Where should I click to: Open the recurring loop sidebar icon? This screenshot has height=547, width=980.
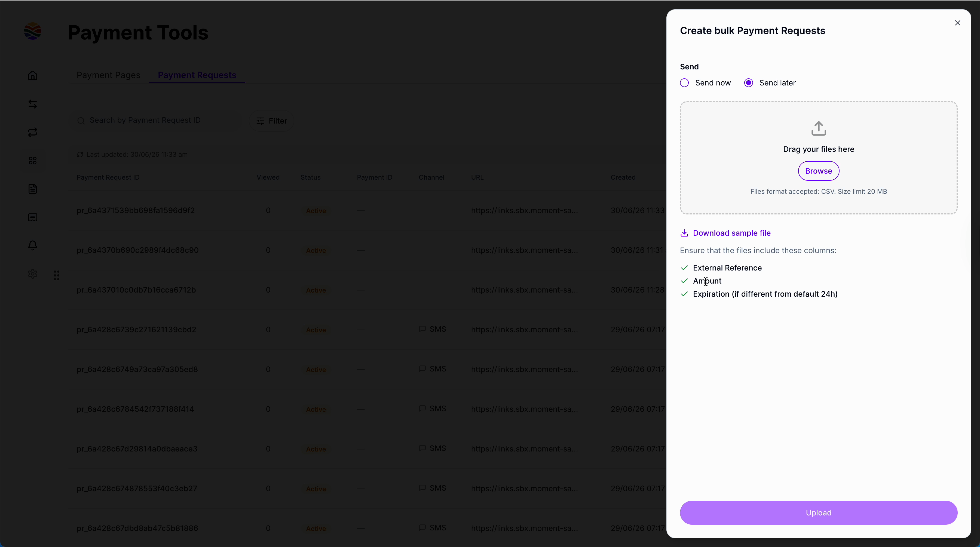click(33, 132)
